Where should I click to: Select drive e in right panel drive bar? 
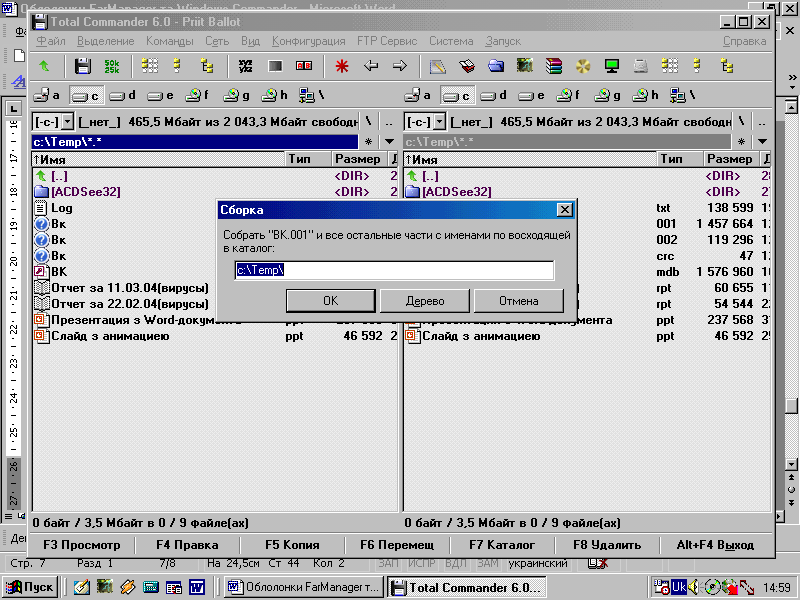(532, 95)
